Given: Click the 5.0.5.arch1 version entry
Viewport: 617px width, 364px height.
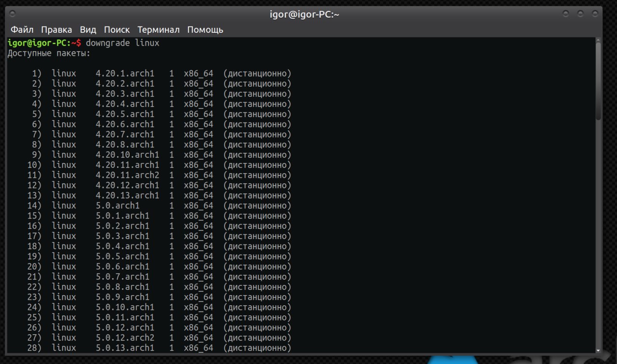Looking at the screenshot, I should pos(122,256).
